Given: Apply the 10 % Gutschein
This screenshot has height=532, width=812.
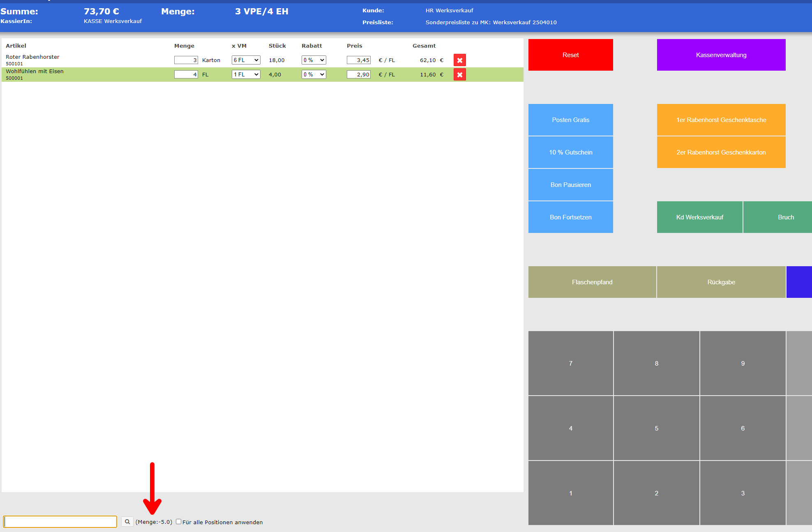Looking at the screenshot, I should pos(570,152).
